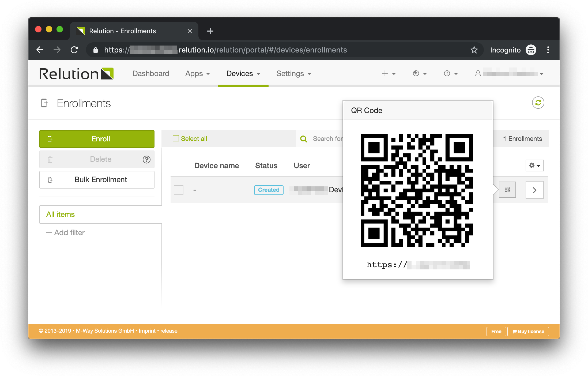Open Chrome's three-dot menu
588x376 pixels.
(548, 50)
